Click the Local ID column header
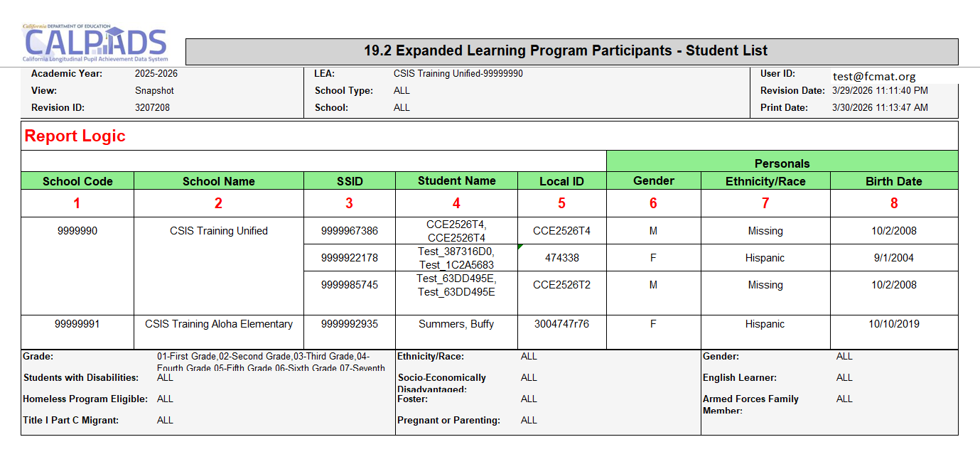 (561, 181)
